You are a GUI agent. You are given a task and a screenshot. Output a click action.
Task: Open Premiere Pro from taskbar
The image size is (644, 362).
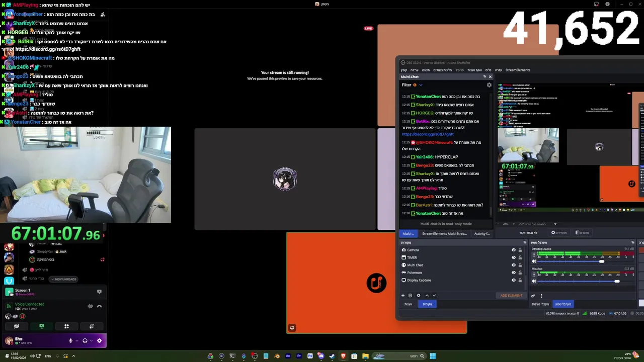point(299,356)
